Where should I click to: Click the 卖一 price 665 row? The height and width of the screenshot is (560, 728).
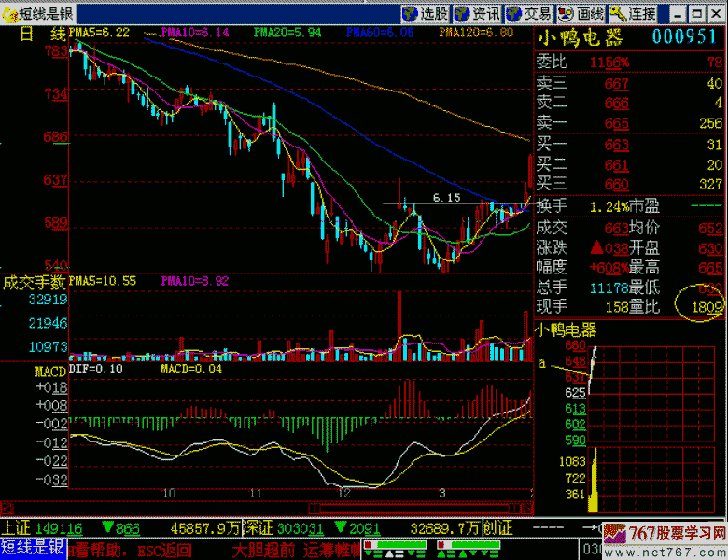coord(616,124)
